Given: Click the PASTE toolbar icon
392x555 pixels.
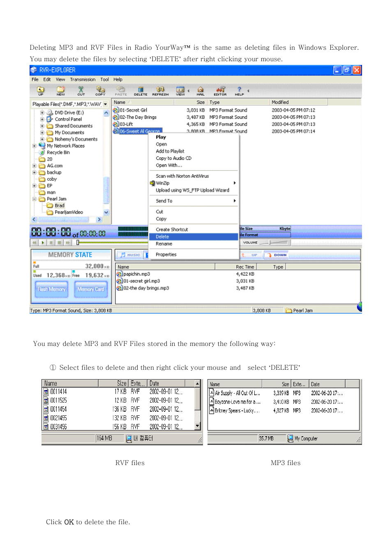Looking at the screenshot, I should 120,90.
